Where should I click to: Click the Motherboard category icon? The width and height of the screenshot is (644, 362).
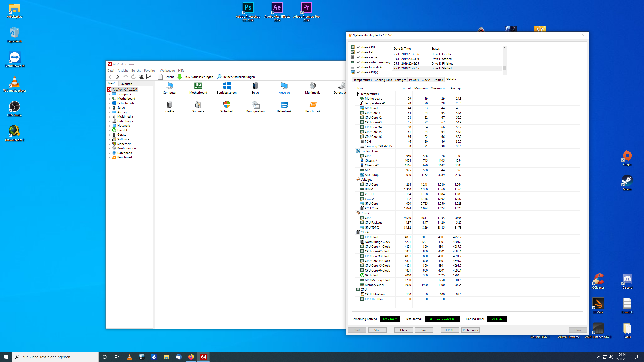click(x=198, y=86)
